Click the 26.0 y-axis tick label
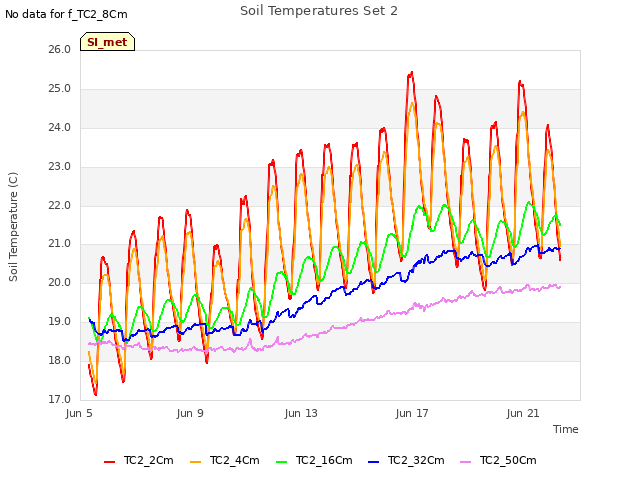Screen dimensions: 640x480 [x=60, y=50]
